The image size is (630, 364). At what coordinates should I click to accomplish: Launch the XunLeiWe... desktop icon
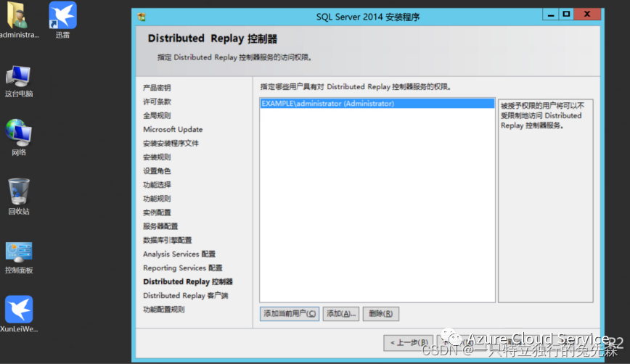click(x=18, y=314)
